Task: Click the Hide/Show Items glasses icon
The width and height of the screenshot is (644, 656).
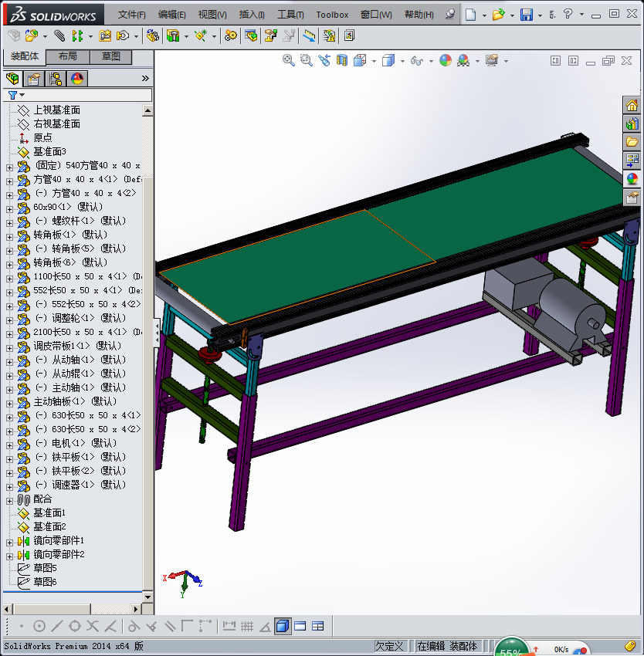Action: 417,61
